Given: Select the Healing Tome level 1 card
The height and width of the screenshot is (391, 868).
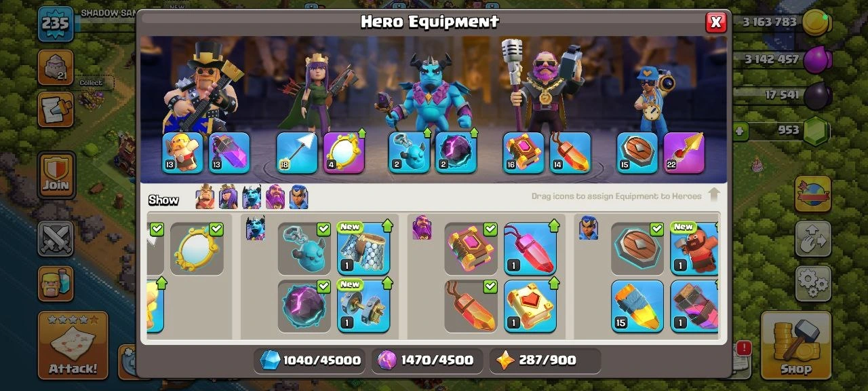Looking at the screenshot, I should click(530, 306).
